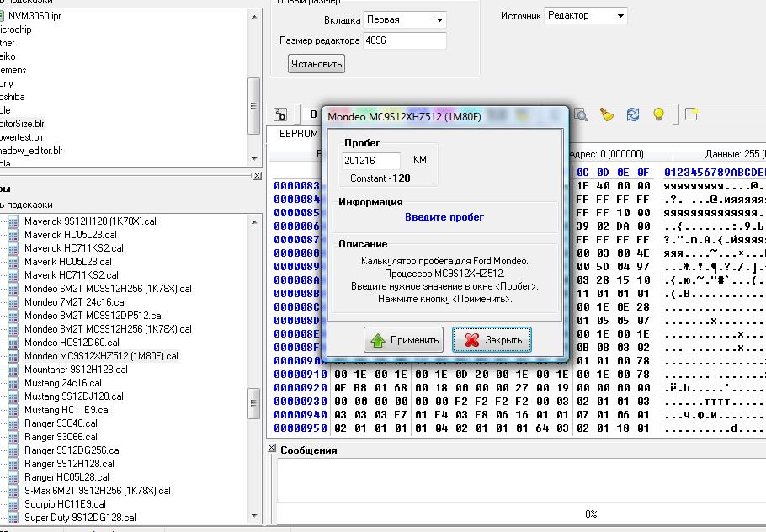Select Mondeo MC9S12XHZ512 (1M80F).cal in the list
The image size is (766, 532).
click(x=101, y=356)
